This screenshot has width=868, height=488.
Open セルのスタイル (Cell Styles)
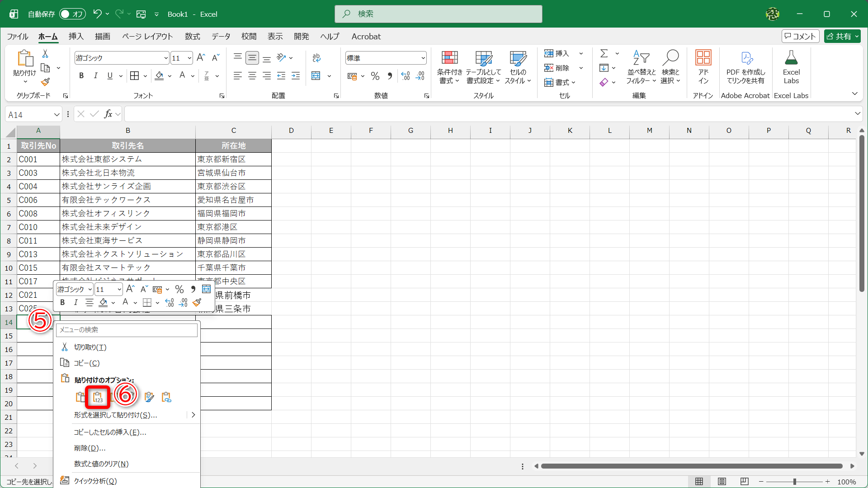tap(518, 67)
